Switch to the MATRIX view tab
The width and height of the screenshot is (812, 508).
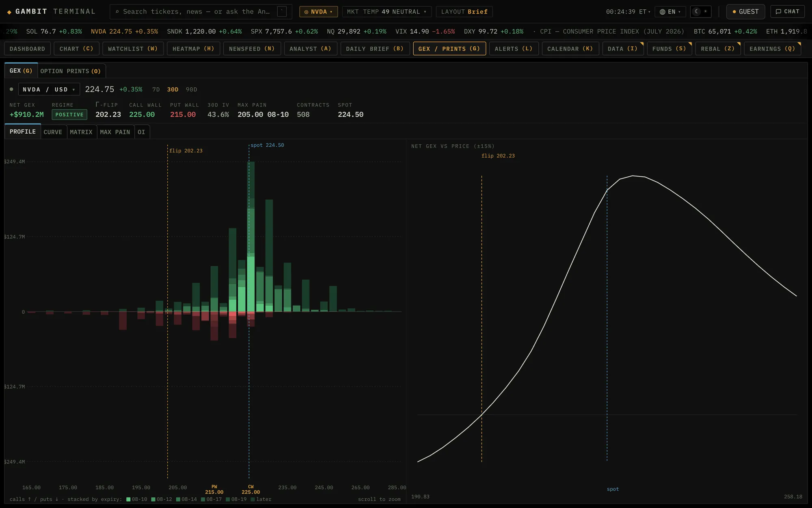81,132
